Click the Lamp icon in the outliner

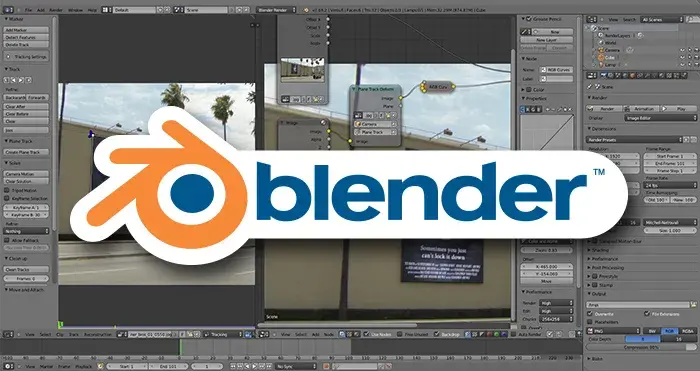click(600, 65)
